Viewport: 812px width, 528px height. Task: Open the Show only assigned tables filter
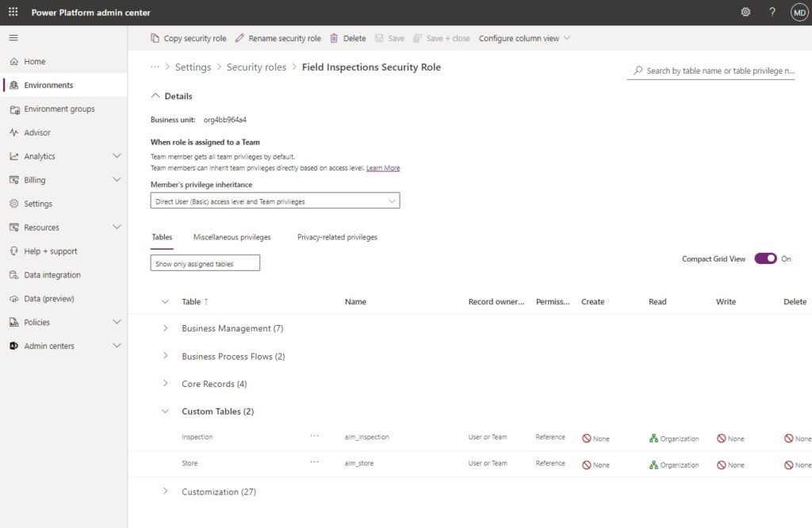click(205, 263)
